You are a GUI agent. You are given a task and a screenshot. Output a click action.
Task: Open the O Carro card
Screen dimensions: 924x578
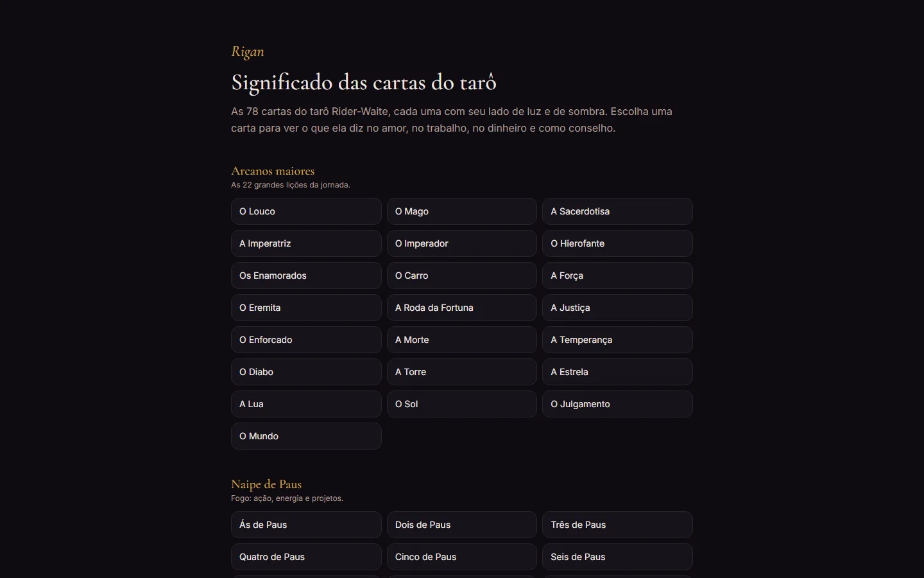(462, 276)
